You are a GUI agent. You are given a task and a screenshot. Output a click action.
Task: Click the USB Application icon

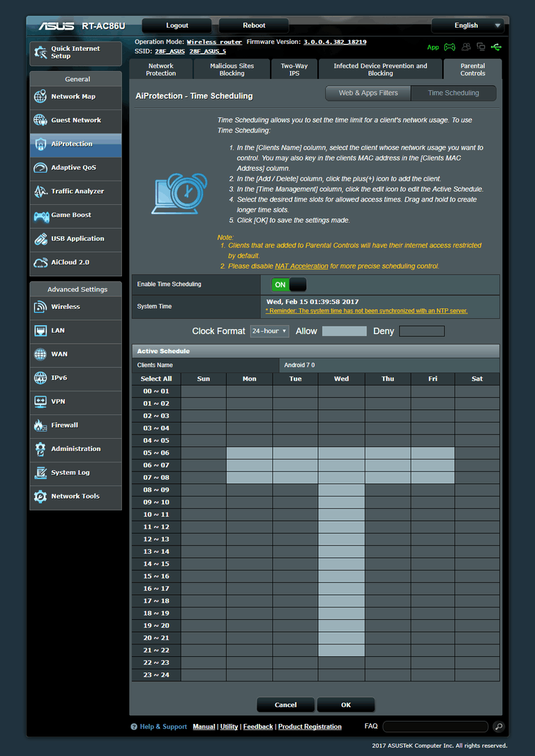tap(40, 239)
